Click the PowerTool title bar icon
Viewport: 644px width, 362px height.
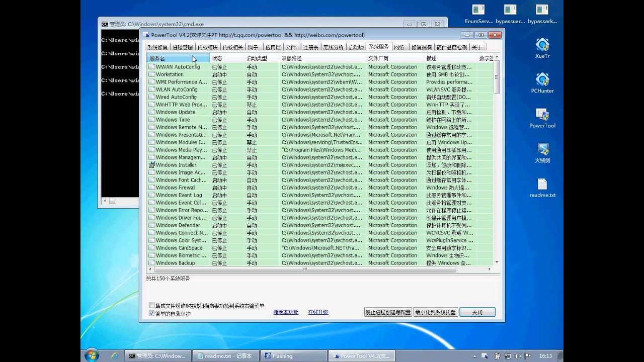[x=146, y=35]
